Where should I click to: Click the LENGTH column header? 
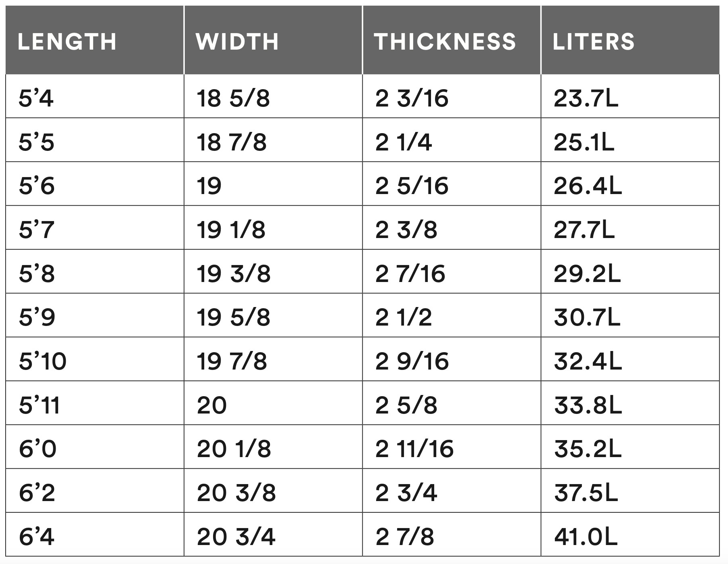(x=67, y=42)
